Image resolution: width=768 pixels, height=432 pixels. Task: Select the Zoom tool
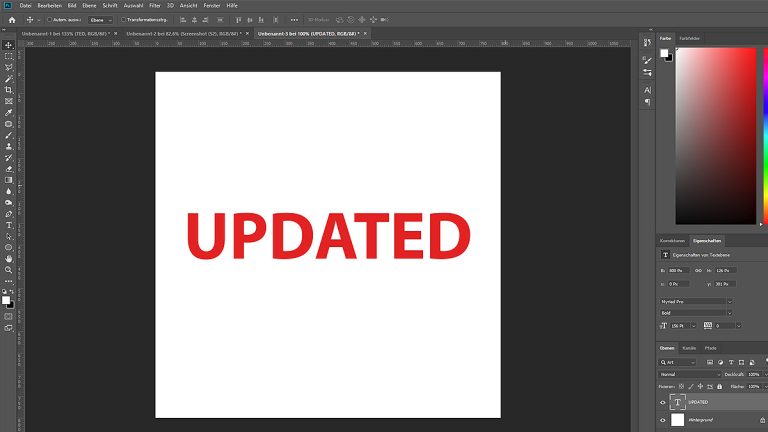pos(8,270)
